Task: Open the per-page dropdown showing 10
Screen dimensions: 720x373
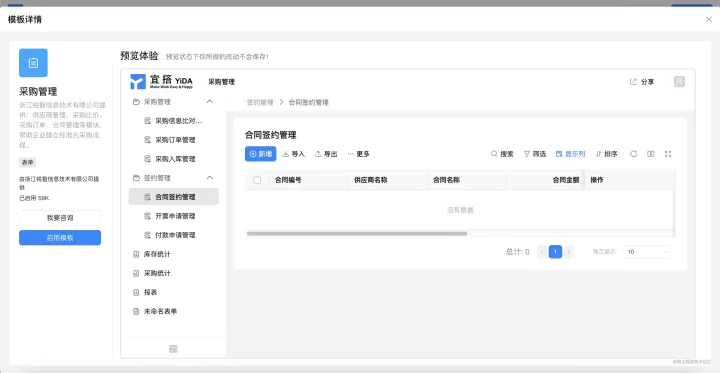Action: [x=647, y=252]
